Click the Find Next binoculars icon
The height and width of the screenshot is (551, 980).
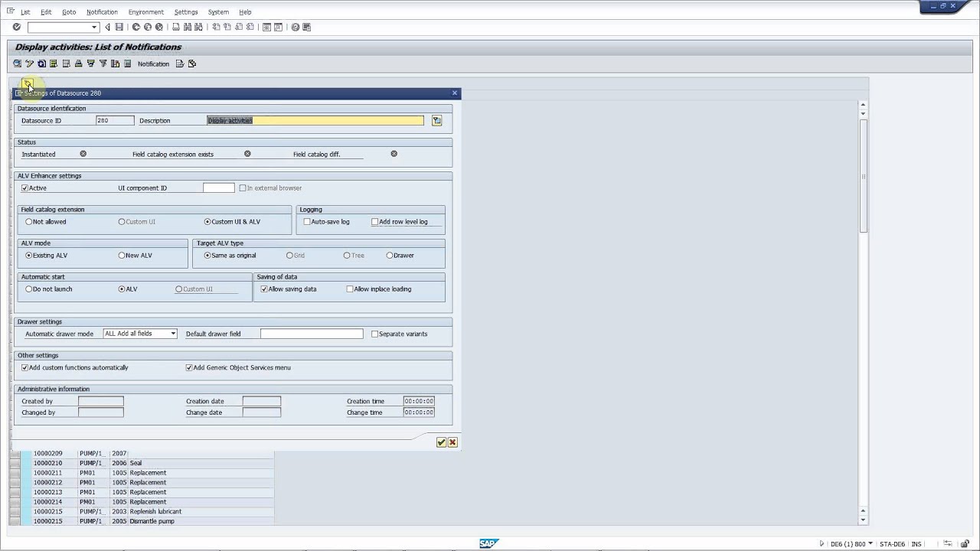[x=199, y=27]
